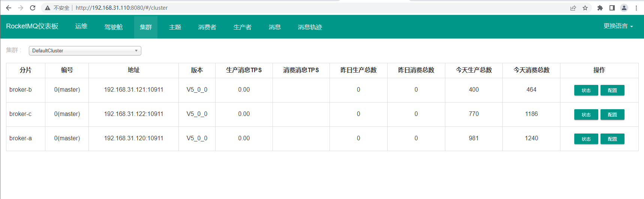The height and width of the screenshot is (199, 644).
Task: Switch to the 主题 tab
Action: (x=175, y=27)
